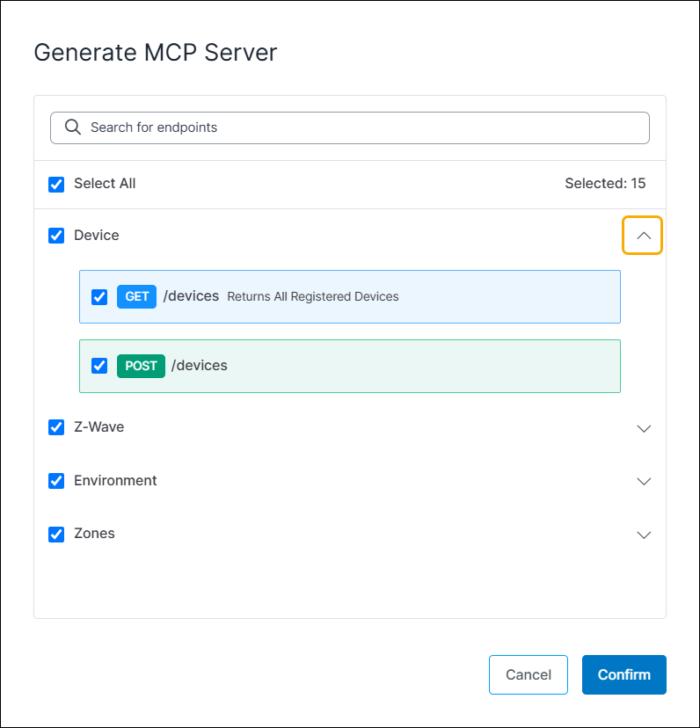Deselect the Zones checkbox
The height and width of the screenshot is (728, 700).
pos(56,534)
